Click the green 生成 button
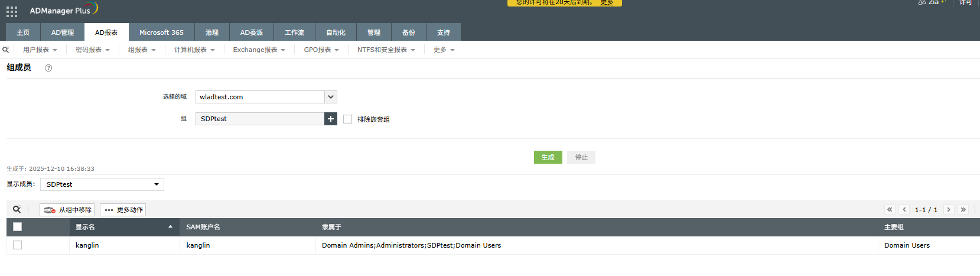This screenshot has height=276, width=980. (x=548, y=157)
